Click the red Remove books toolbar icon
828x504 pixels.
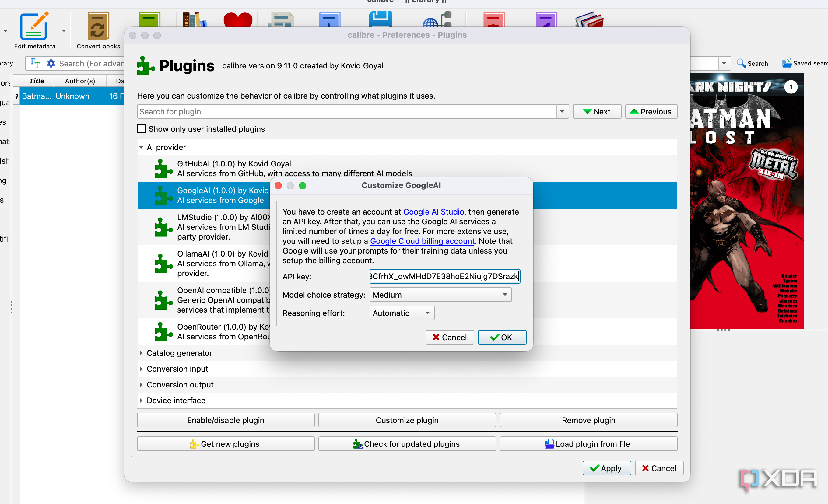point(494,19)
